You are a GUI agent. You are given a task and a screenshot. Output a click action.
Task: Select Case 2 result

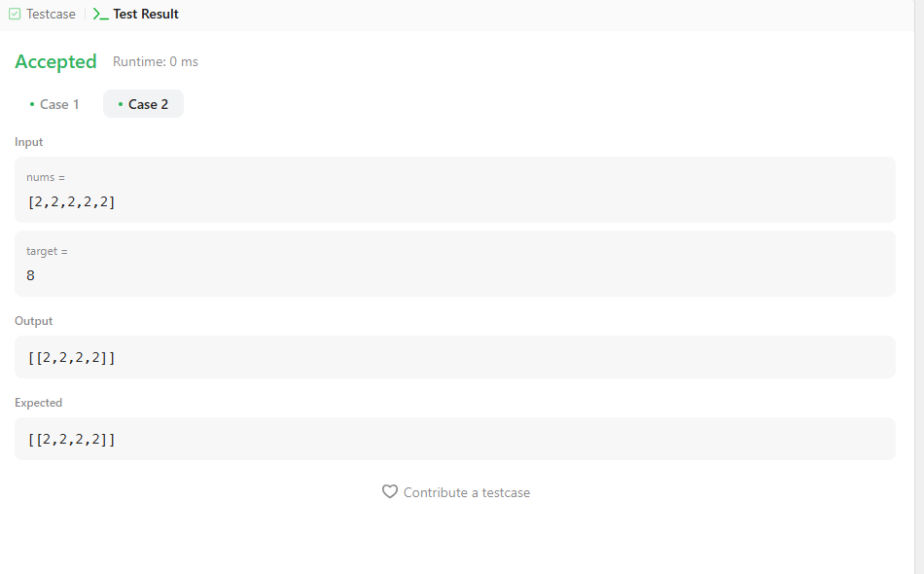coord(143,104)
